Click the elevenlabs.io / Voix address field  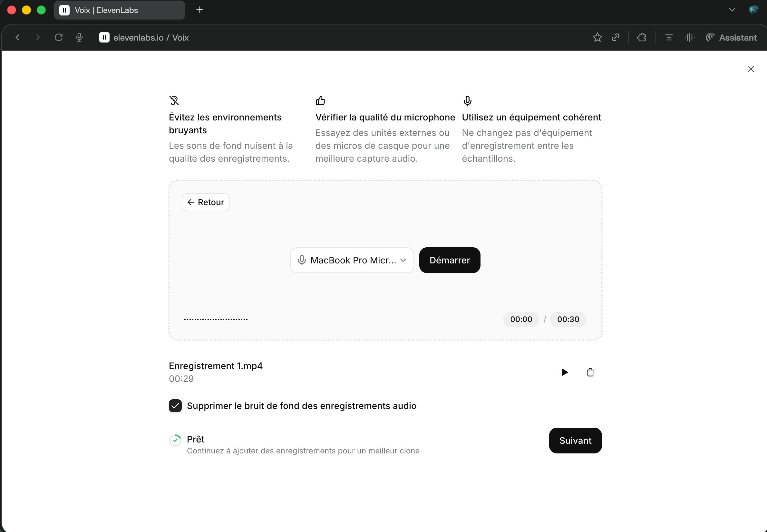pos(151,38)
